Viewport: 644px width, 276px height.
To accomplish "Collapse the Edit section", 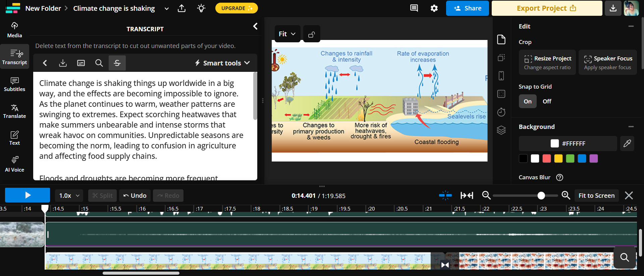I will [x=631, y=26].
